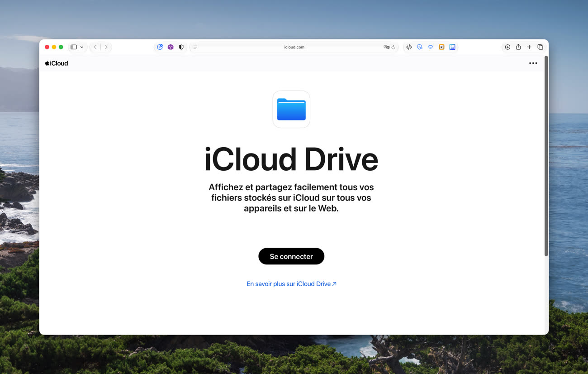
Task: Close the Safari window
Action: point(47,47)
